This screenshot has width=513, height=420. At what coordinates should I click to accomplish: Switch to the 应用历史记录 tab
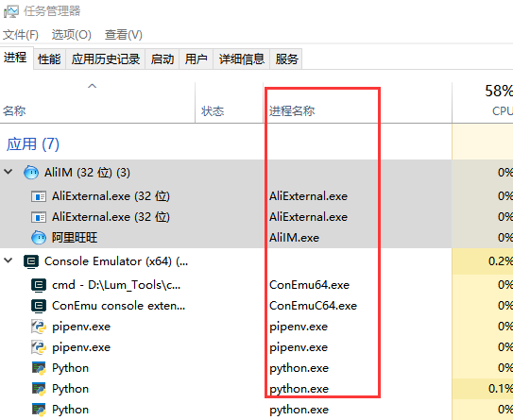coord(106,59)
